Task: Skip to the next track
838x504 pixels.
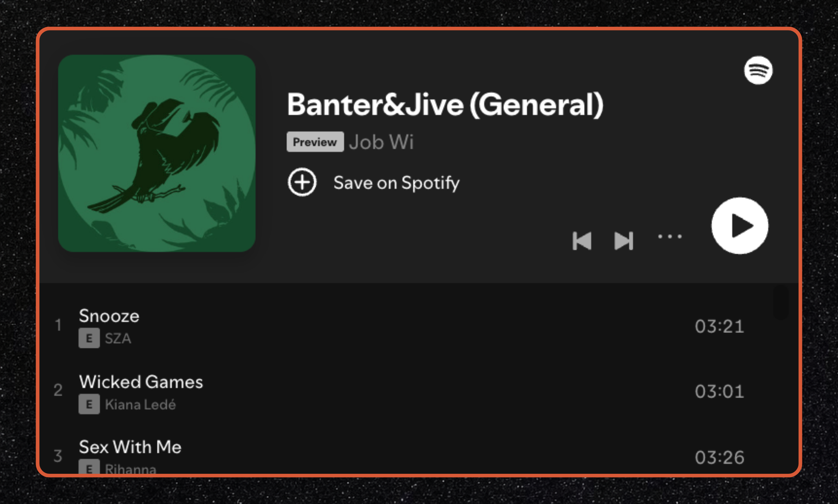Action: (624, 241)
